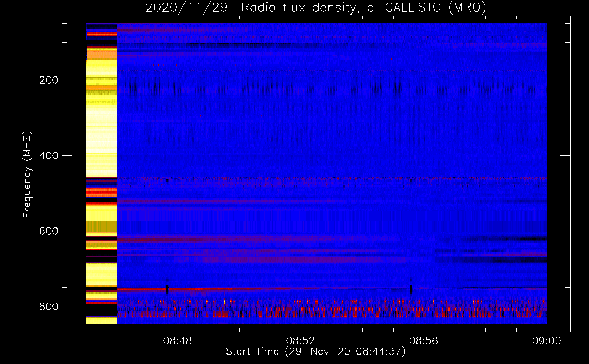Click the 200 frequency tick label
The width and height of the screenshot is (589, 364).
(49, 80)
